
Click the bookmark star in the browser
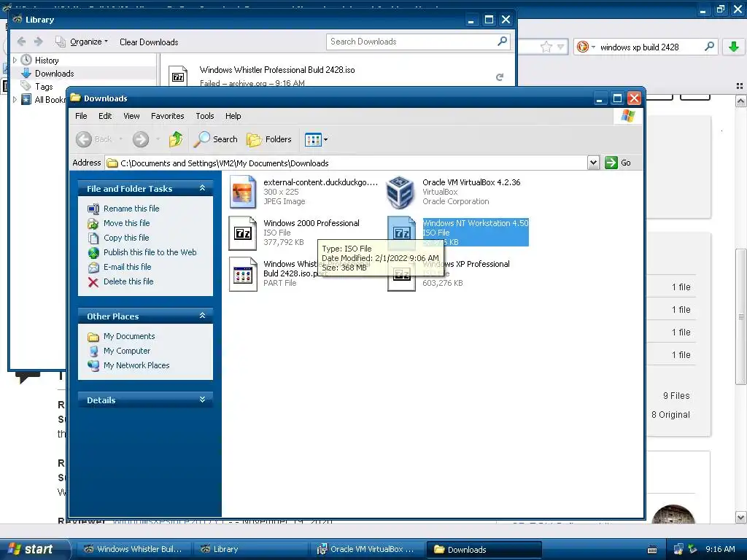[x=546, y=47]
